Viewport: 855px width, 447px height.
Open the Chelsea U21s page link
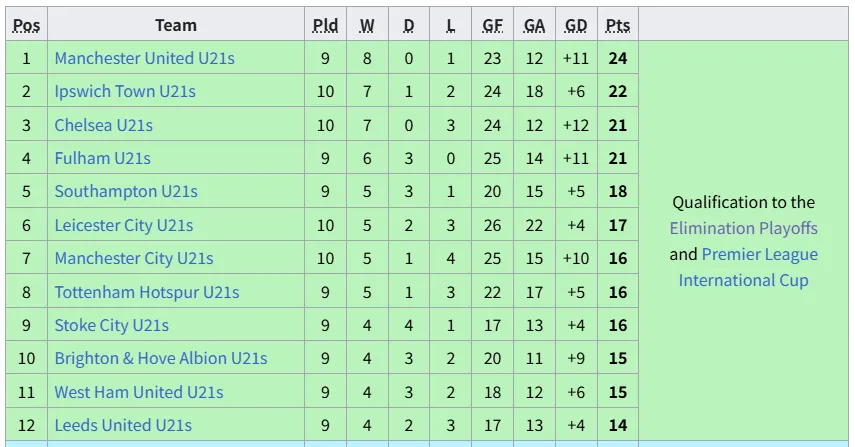[x=103, y=125]
